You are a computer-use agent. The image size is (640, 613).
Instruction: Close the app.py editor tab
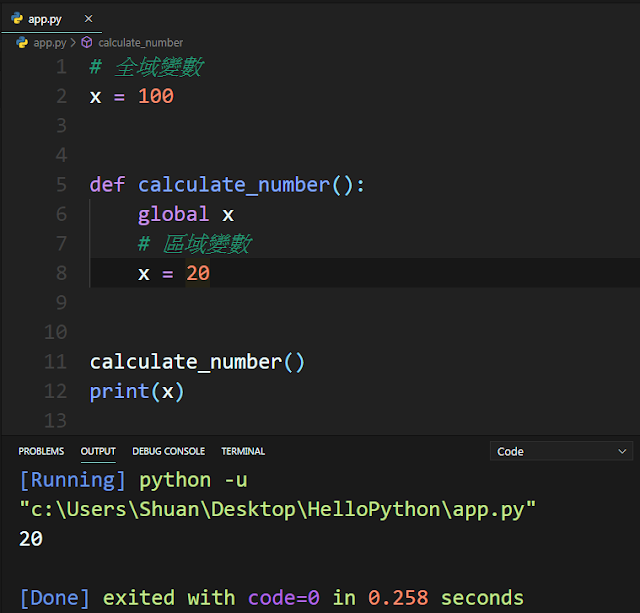click(89, 19)
